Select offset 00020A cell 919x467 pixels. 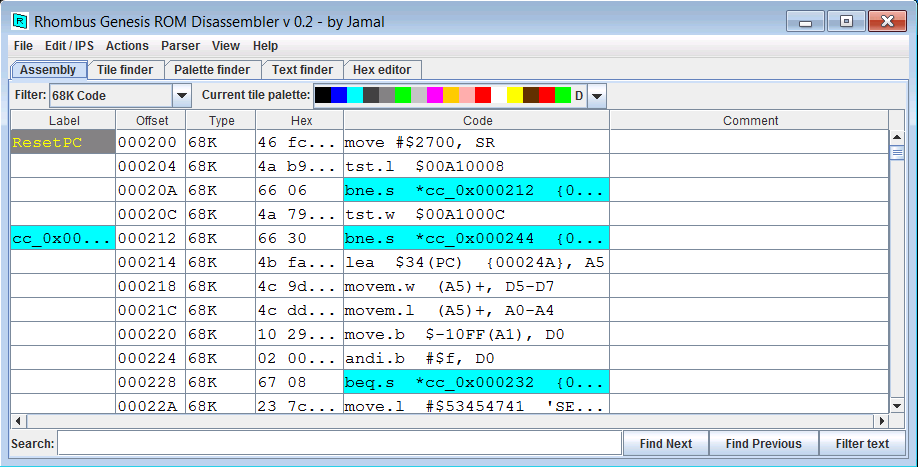click(x=151, y=190)
